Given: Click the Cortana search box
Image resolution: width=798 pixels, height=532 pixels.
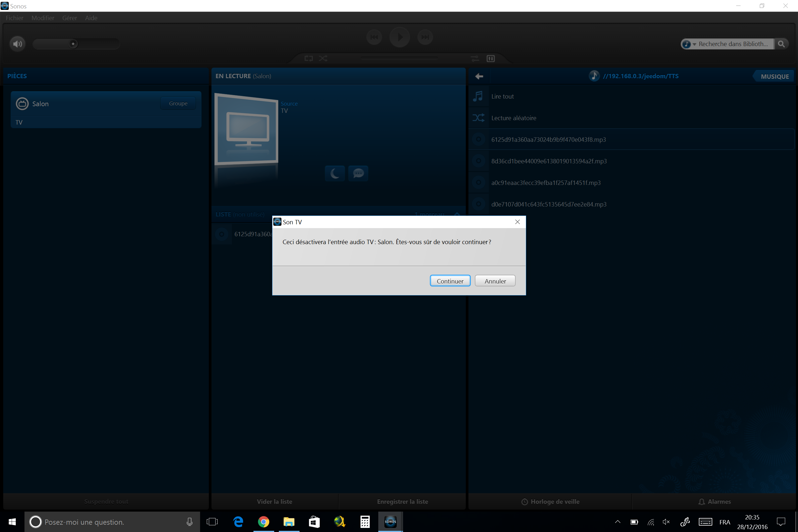Looking at the screenshot, I should 112,522.
